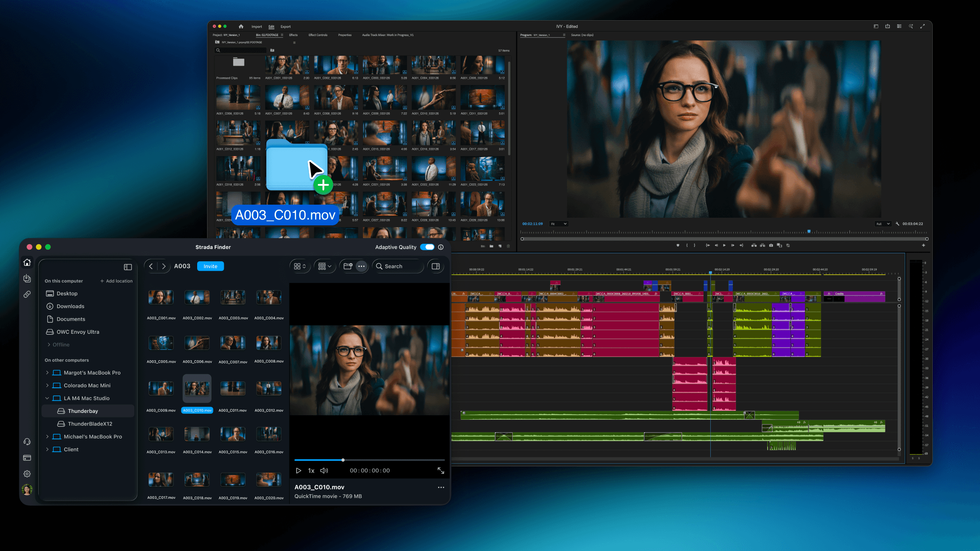Image resolution: width=980 pixels, height=551 pixels.
Task: Expand the Client computer
Action: pyautogui.click(x=47, y=449)
